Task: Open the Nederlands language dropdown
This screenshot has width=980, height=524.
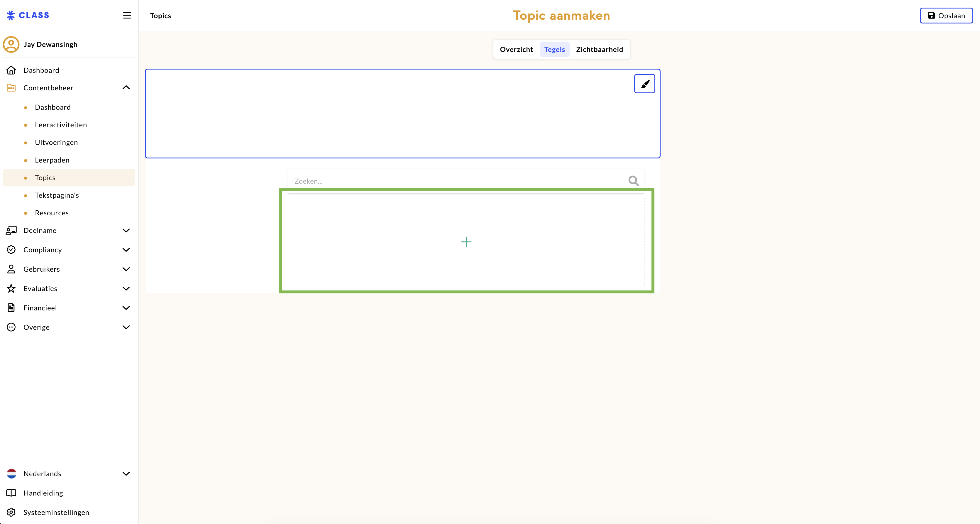Action: point(126,474)
